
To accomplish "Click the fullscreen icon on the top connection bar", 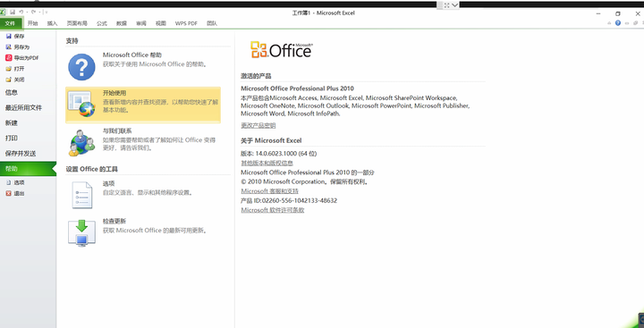I will click(446, 5).
